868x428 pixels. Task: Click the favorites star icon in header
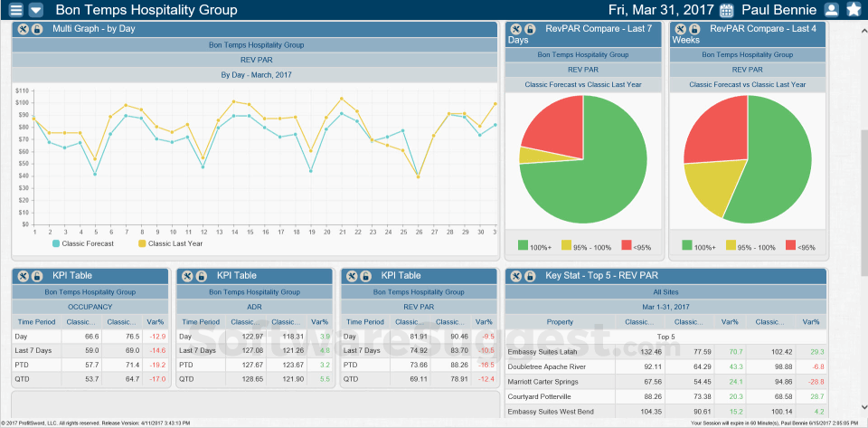coord(854,10)
